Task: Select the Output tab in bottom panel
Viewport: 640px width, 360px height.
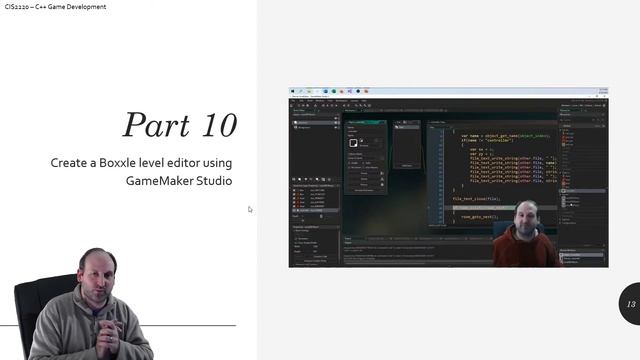Action: tap(348, 238)
